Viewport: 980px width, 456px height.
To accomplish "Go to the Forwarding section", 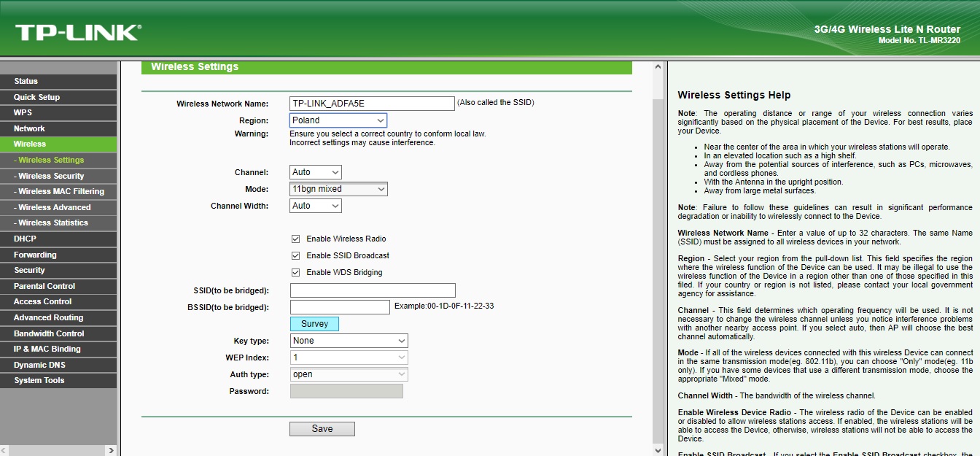I will click(x=58, y=255).
